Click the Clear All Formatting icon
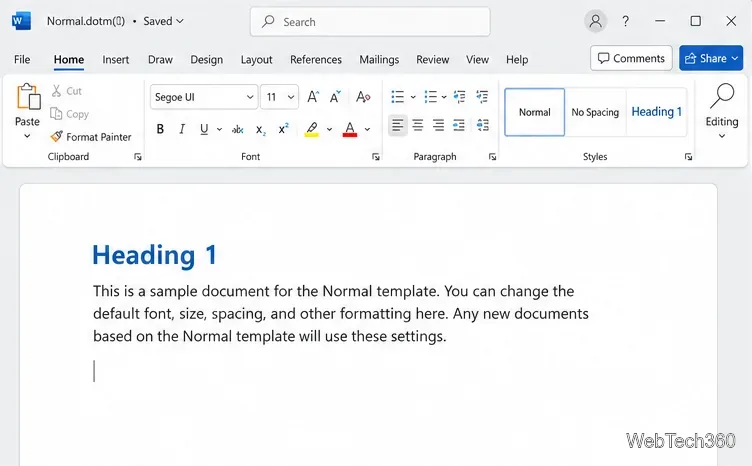 point(363,97)
